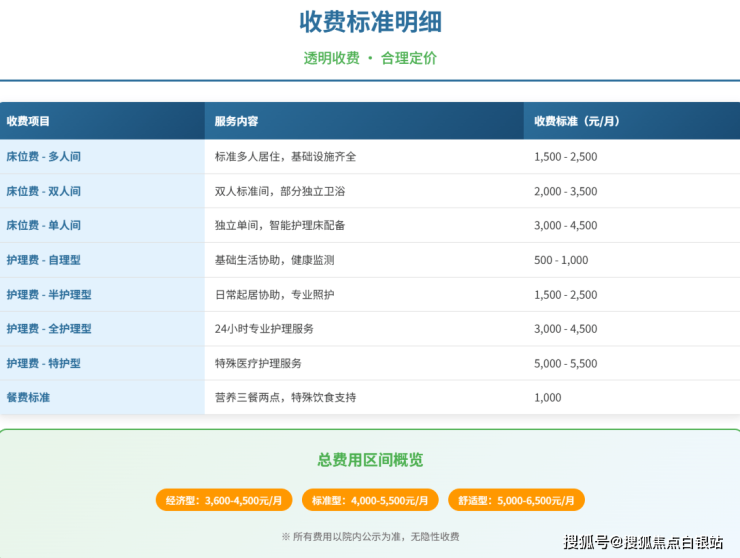This screenshot has width=740, height=558.
Task: Click the 透明收费 · 合理定价 subtitle
Action: [x=370, y=58]
